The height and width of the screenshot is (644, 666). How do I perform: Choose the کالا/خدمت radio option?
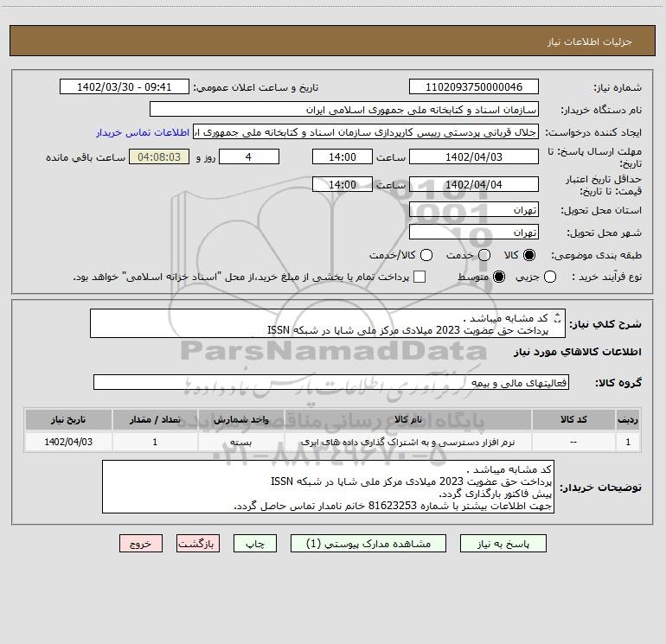[426, 255]
